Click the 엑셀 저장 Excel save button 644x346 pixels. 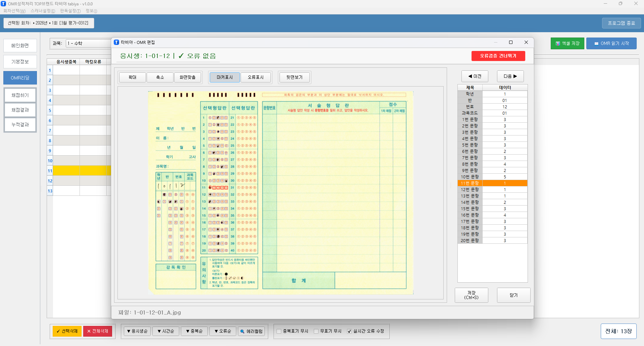tap(567, 44)
